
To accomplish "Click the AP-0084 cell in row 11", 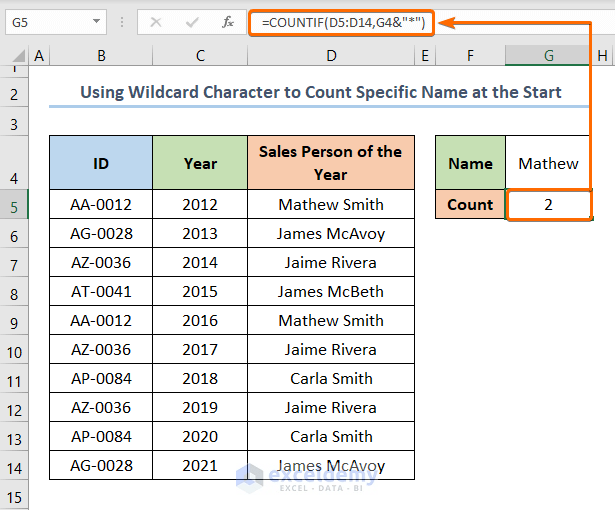I will click(x=101, y=379).
